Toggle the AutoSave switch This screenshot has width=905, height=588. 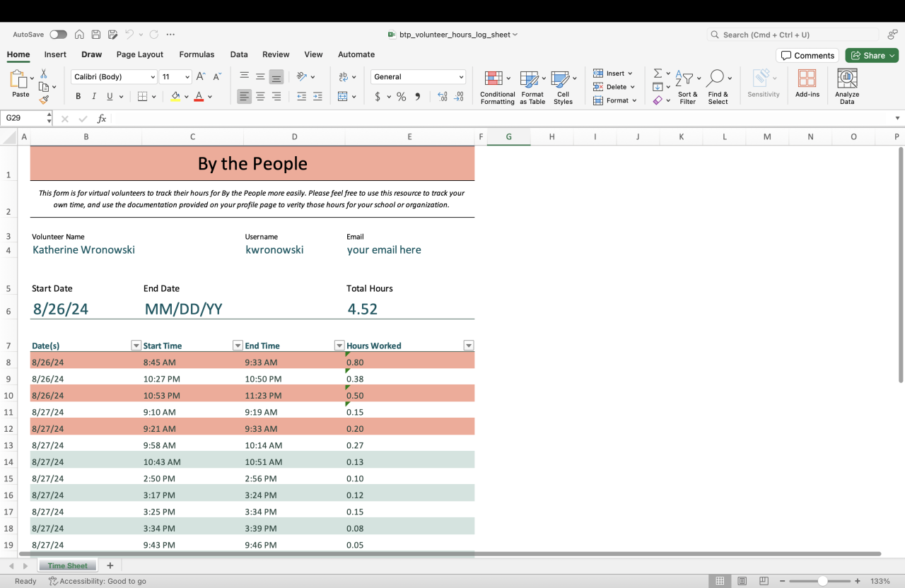(x=58, y=35)
